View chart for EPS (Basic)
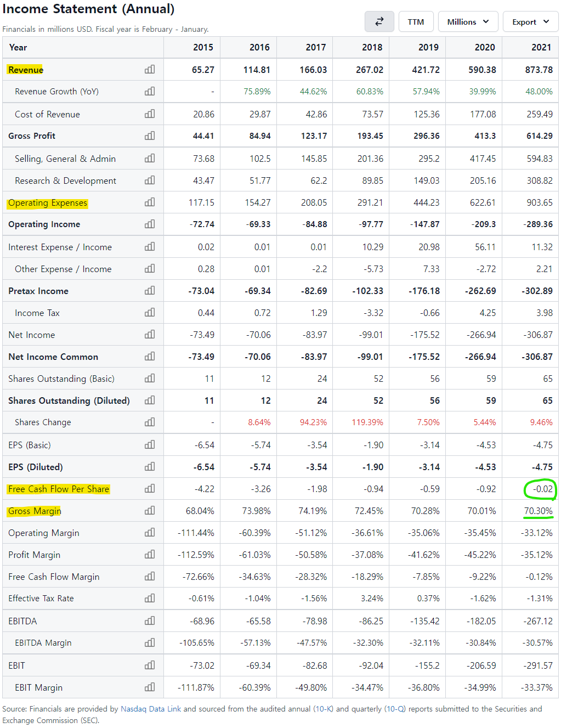Viewport: 561px width, 728px height. (150, 445)
